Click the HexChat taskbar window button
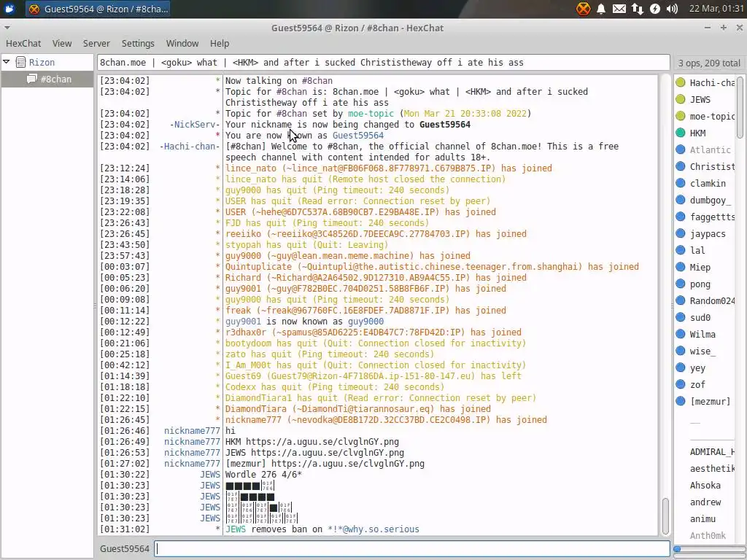The image size is (747, 560). tap(98, 9)
